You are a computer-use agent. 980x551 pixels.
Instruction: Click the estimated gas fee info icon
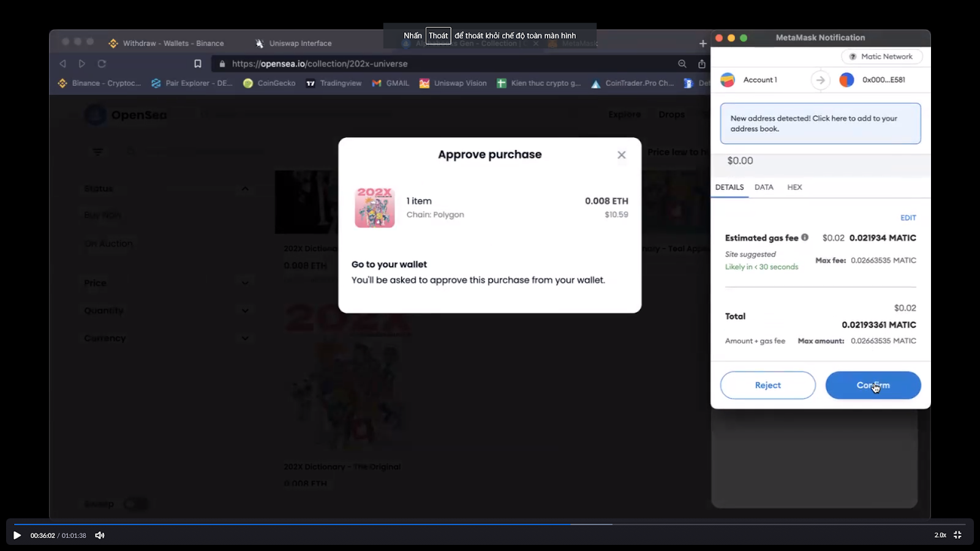point(805,238)
